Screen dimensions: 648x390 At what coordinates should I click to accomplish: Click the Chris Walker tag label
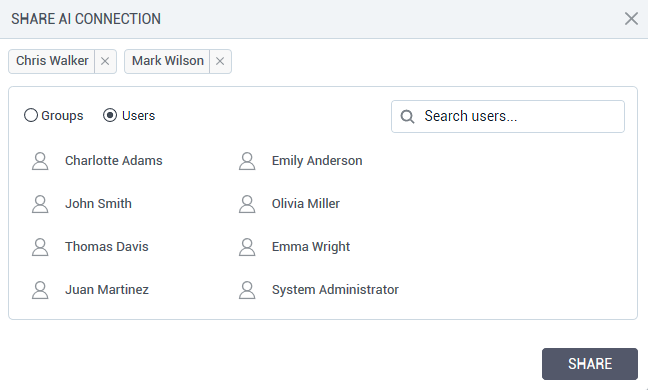pos(52,61)
